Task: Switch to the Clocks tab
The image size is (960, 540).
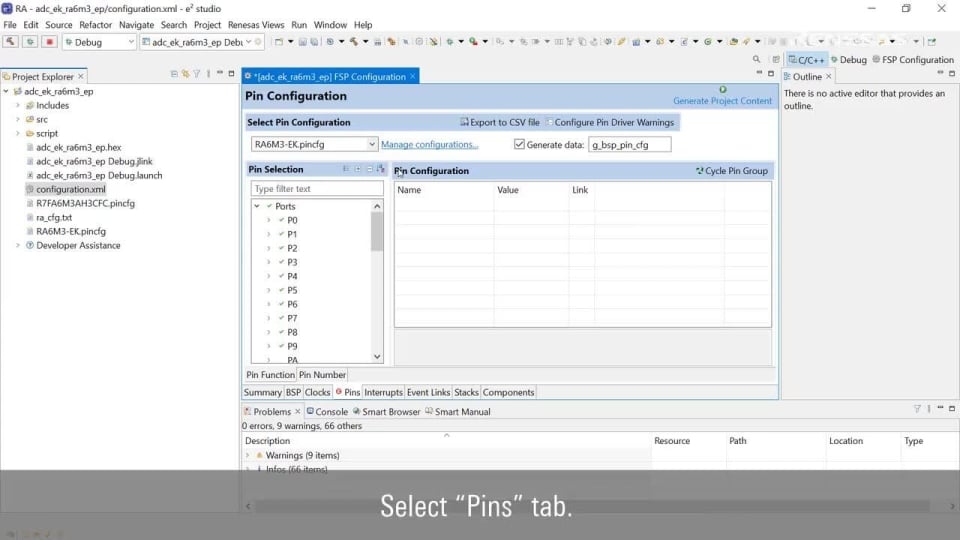Action: [317, 393]
